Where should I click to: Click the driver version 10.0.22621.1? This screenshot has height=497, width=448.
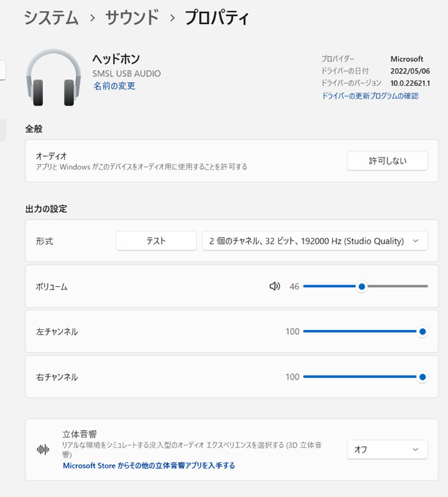point(410,83)
